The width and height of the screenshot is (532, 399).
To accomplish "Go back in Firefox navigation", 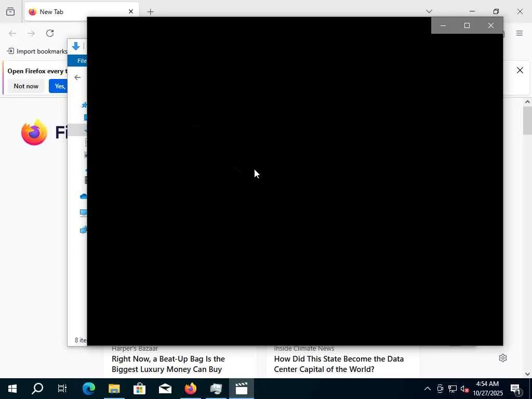I will tap(12, 33).
